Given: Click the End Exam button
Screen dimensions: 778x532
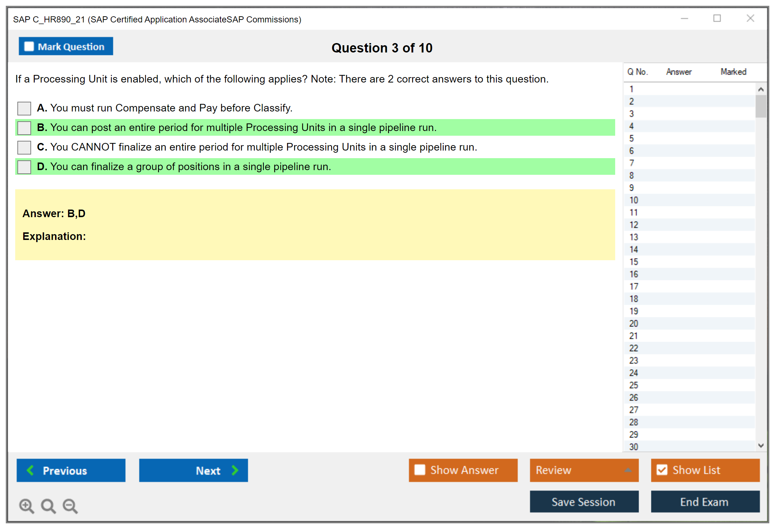Looking at the screenshot, I should (705, 502).
